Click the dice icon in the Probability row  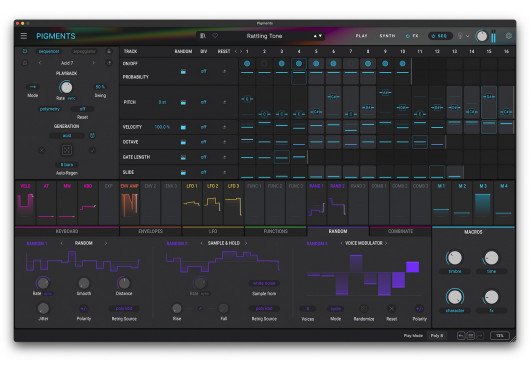coord(183,71)
